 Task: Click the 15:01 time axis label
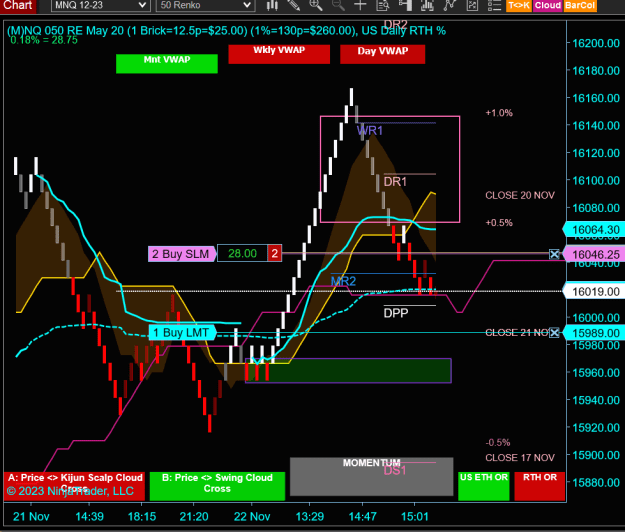click(415, 516)
